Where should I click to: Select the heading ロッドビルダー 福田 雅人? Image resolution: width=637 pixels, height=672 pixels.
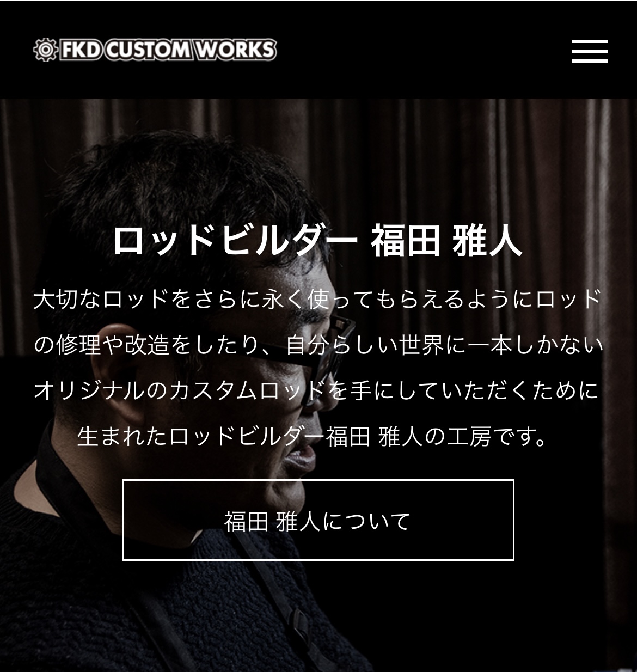coord(317,241)
